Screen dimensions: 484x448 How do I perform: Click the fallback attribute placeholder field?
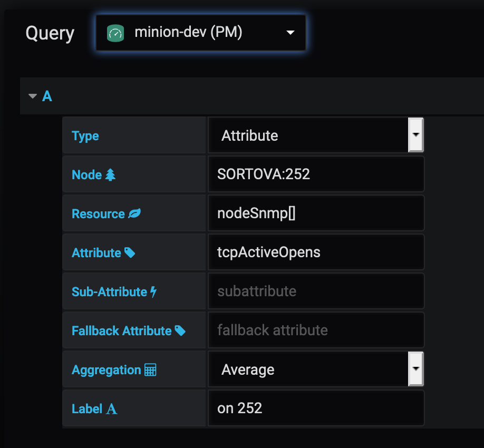[316, 330]
